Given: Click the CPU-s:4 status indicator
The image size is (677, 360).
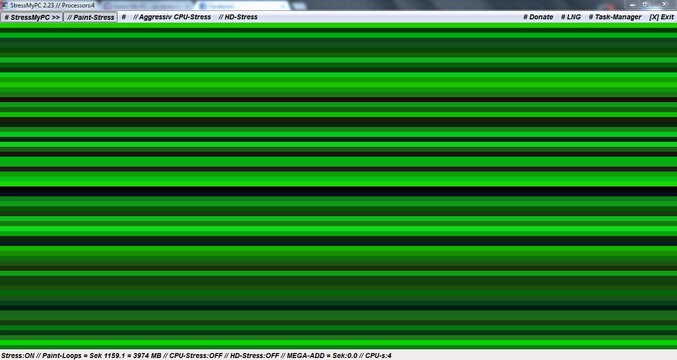Looking at the screenshot, I should pyautogui.click(x=378, y=356).
